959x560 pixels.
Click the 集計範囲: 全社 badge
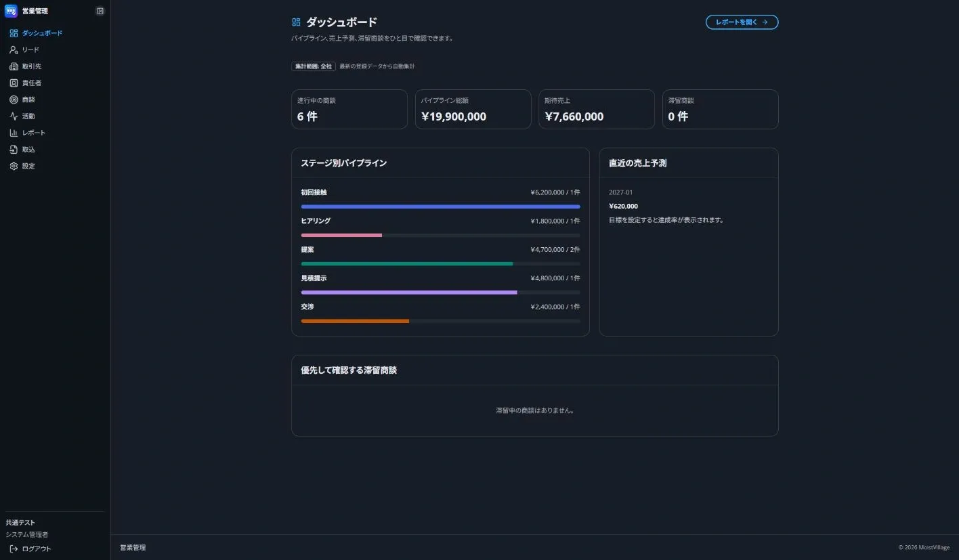314,66
